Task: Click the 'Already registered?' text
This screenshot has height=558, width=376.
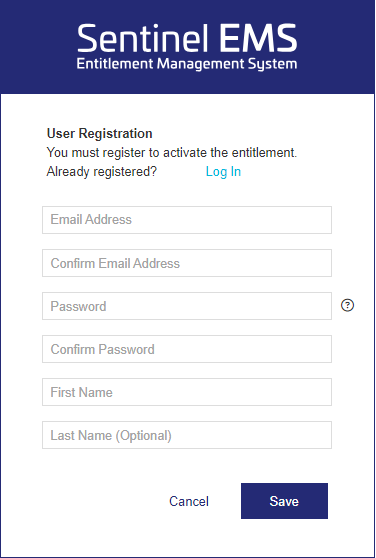Action: (x=101, y=172)
